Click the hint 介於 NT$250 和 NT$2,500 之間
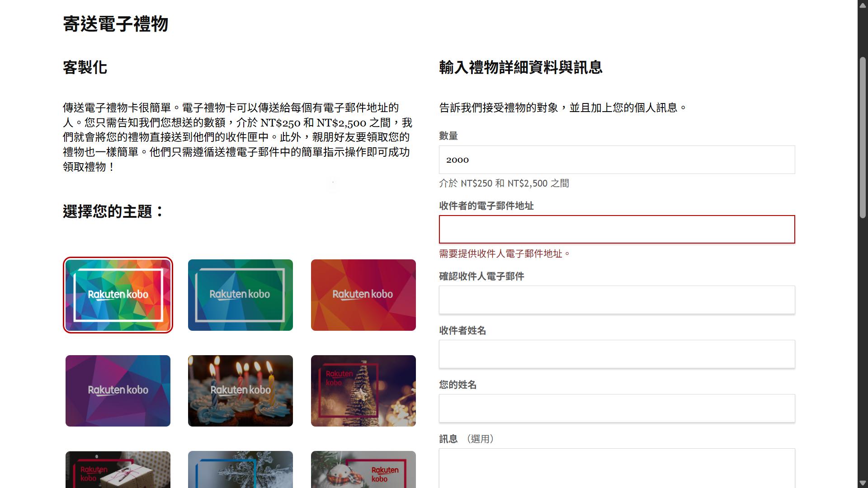Image resolution: width=868 pixels, height=488 pixels. click(504, 183)
